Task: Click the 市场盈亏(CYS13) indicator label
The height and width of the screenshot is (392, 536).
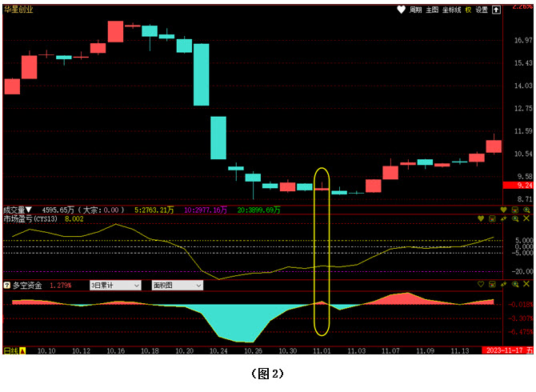Action: 31,218
